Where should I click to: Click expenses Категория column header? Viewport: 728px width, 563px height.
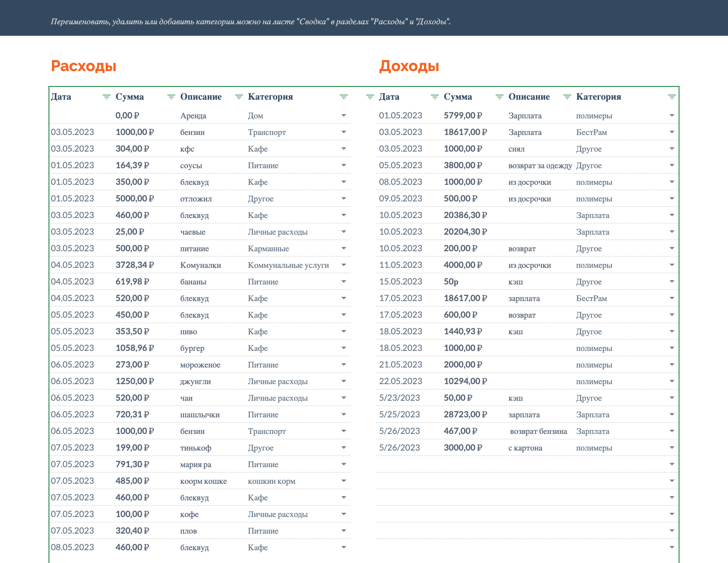click(x=270, y=97)
